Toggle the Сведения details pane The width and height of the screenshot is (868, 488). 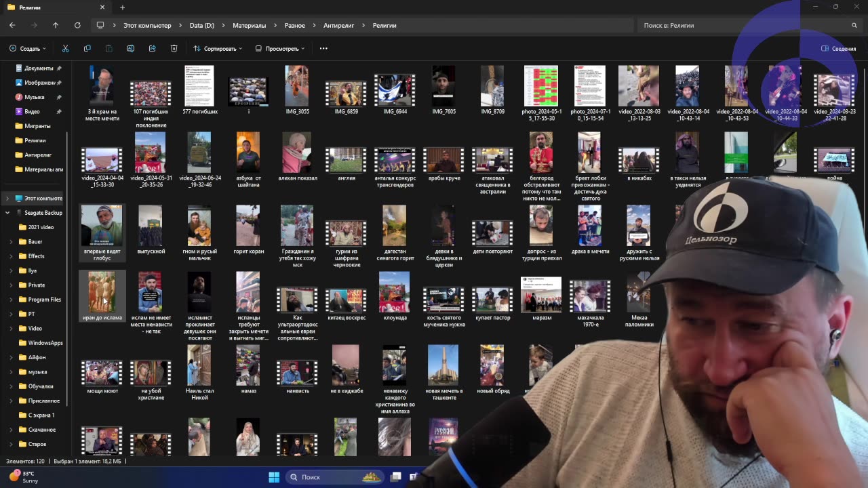[838, 49]
